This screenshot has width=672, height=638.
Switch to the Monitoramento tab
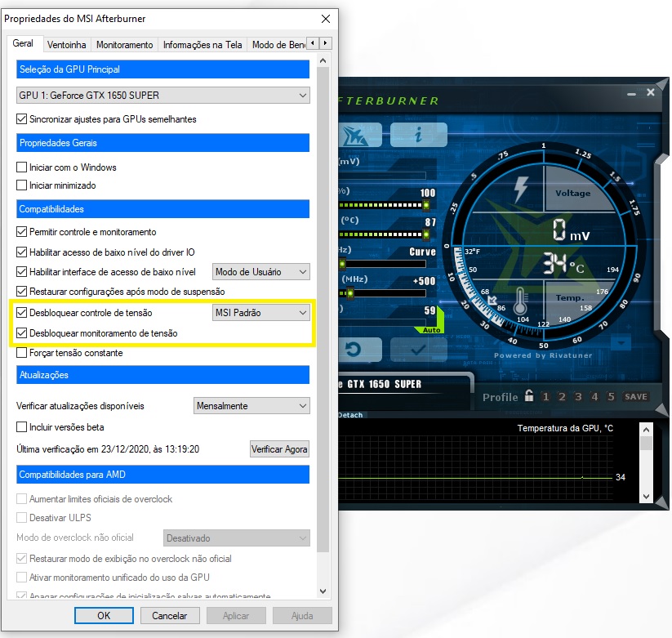(125, 45)
